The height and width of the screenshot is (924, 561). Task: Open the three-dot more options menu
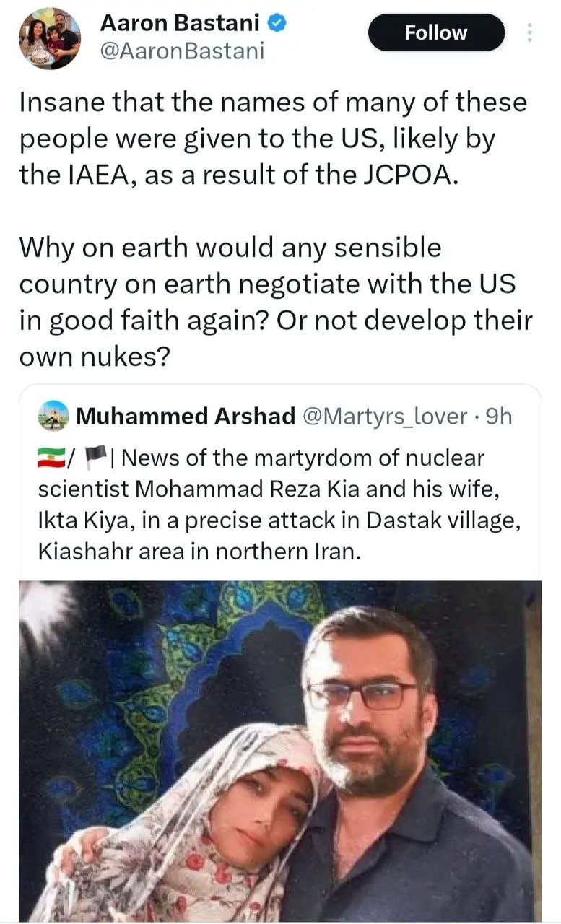point(529,32)
